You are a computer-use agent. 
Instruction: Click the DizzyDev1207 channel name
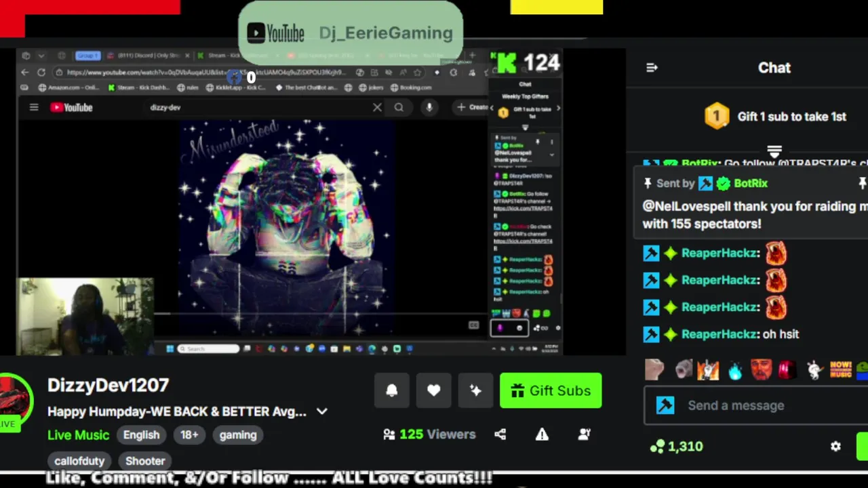pyautogui.click(x=108, y=385)
